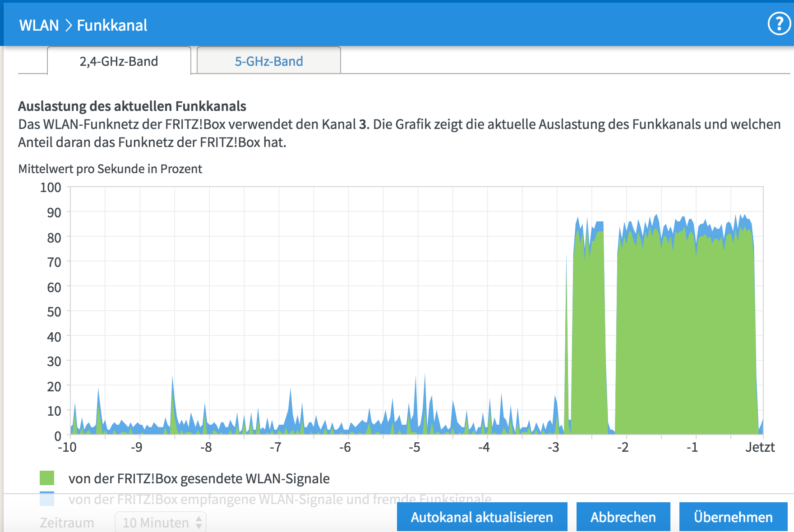Open the help question mark icon
794x532 pixels.
[779, 24]
